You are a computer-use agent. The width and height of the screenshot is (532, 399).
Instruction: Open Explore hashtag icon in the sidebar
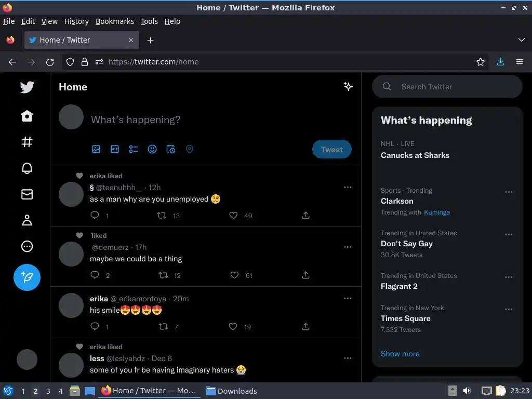pos(27,142)
